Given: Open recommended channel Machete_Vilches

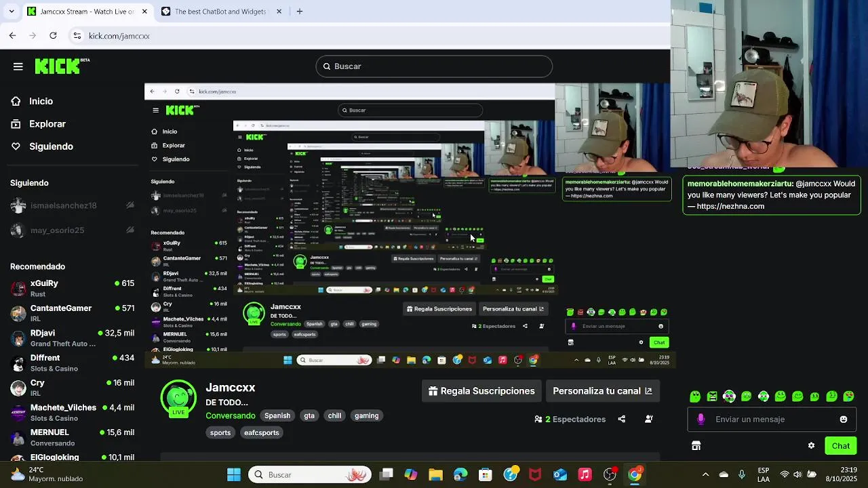Looking at the screenshot, I should pos(73,412).
